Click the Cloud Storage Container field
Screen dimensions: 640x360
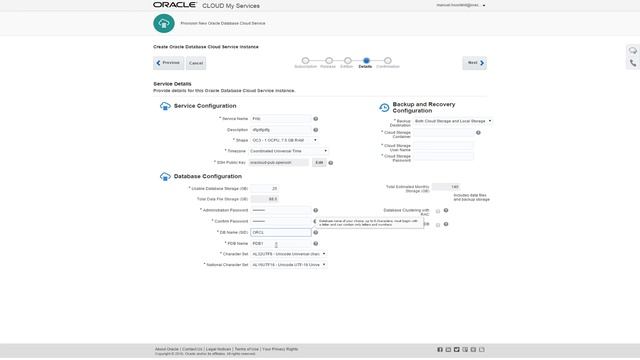pos(443,133)
